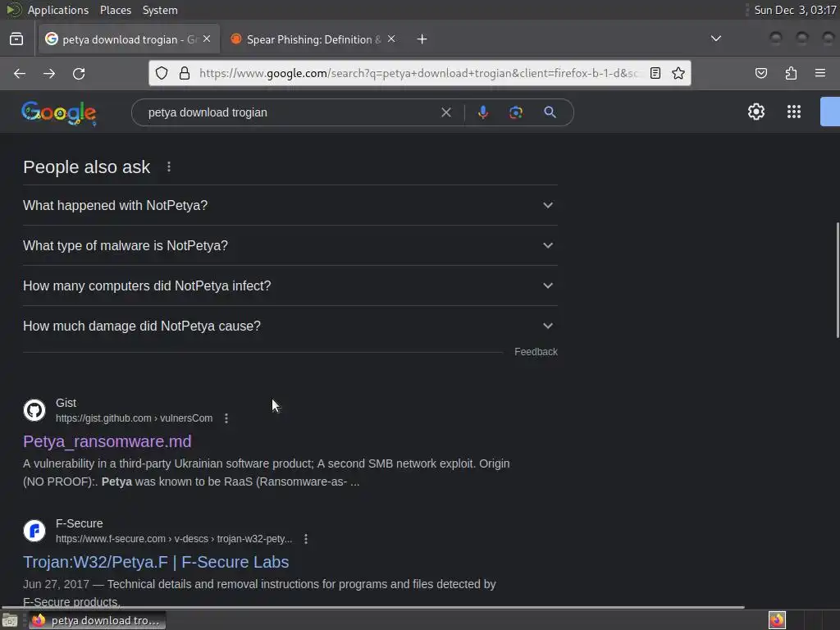Submit search with magnifier icon
Screen dimensions: 840x630
click(x=550, y=112)
